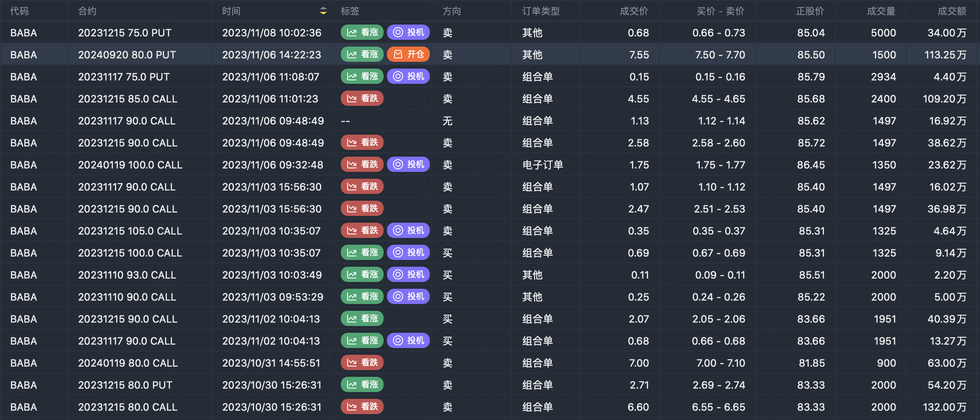Click the 投机 tag on the 2023/11/02 20231117 90.0 CALL row
The width and height of the screenshot is (980, 420).
(408, 340)
